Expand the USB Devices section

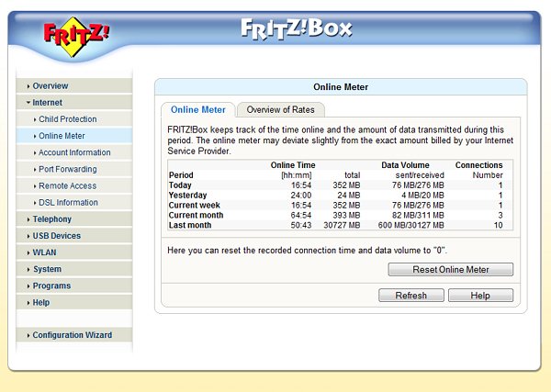click(56, 236)
